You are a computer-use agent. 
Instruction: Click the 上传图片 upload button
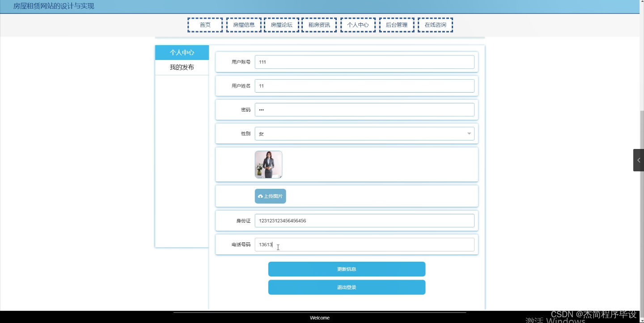(x=270, y=196)
